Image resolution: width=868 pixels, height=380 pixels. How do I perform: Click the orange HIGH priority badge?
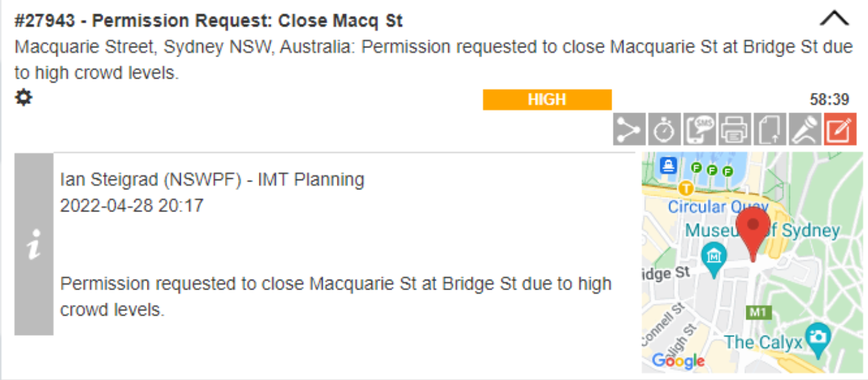(547, 100)
